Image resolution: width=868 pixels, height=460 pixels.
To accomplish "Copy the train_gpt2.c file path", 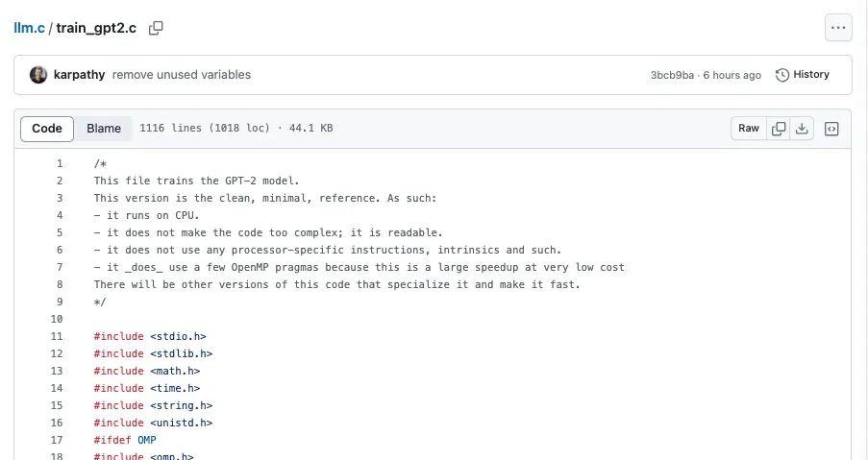I will point(156,28).
